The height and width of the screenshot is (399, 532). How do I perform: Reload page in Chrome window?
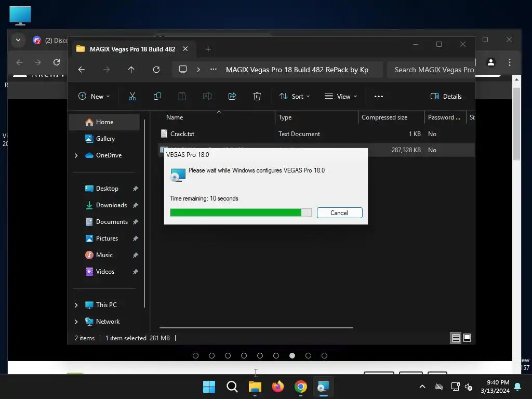(x=57, y=62)
